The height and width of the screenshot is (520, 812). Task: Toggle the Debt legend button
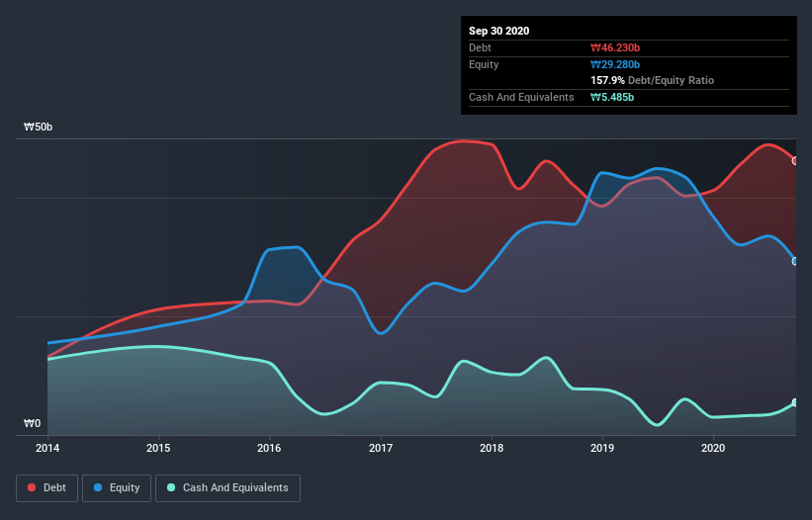tap(47, 488)
